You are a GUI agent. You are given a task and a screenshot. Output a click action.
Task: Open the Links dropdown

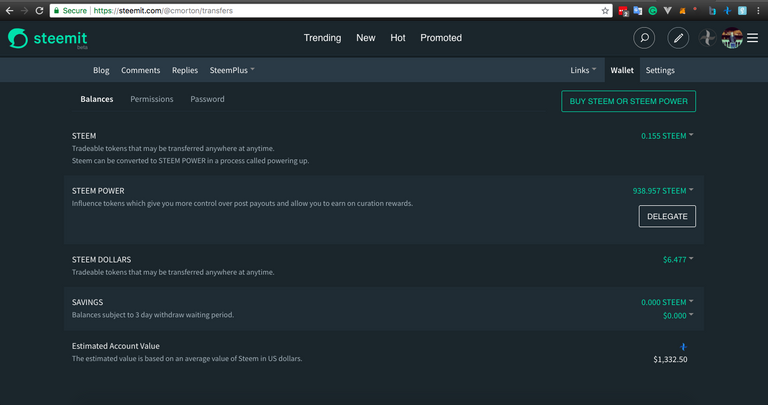pos(583,71)
